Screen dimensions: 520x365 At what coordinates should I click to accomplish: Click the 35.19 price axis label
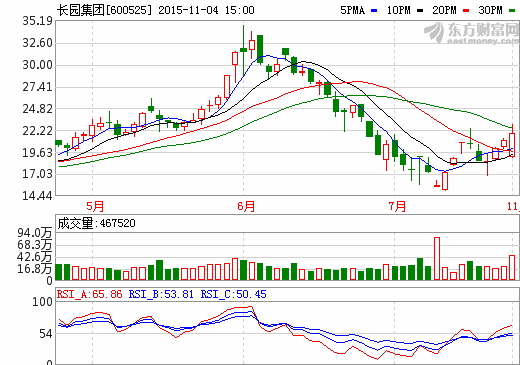(x=38, y=21)
